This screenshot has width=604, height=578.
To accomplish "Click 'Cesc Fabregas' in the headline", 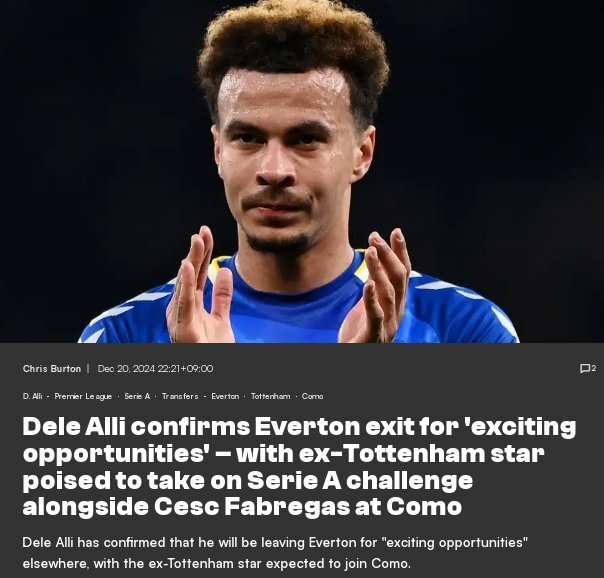I will pos(252,507).
